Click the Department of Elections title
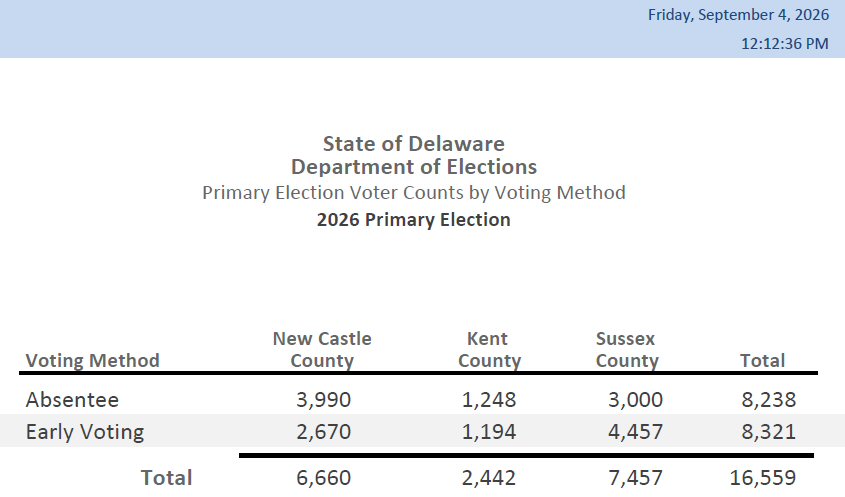Viewport: 845px width, 497px height. pos(414,167)
